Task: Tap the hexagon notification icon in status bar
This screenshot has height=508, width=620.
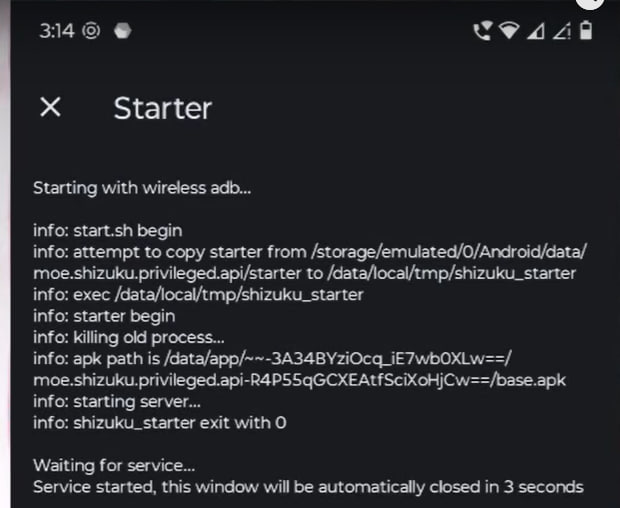Action: [123, 31]
